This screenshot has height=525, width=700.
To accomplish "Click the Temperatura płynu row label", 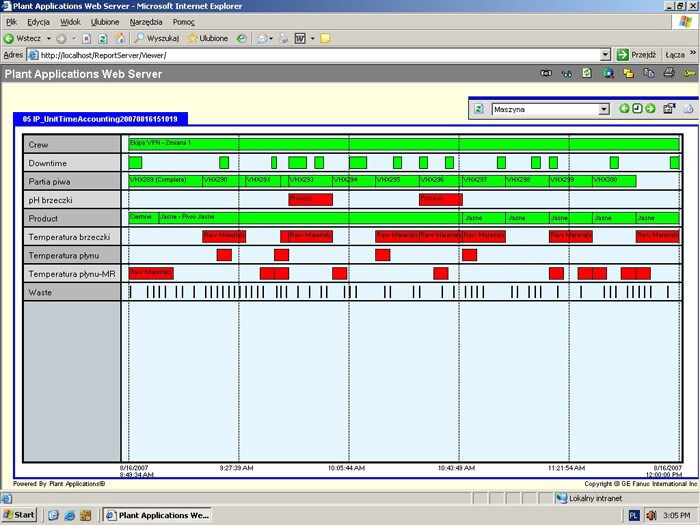I will (x=71, y=255).
